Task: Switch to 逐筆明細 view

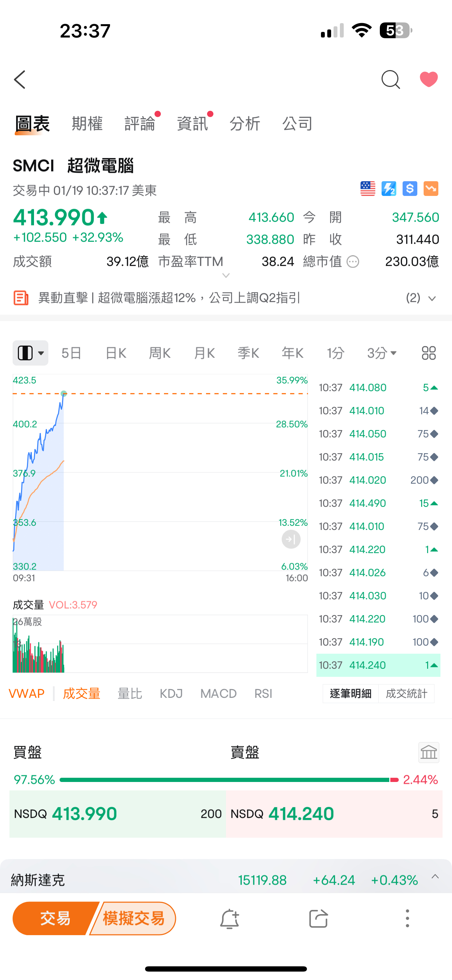Action: [351, 694]
